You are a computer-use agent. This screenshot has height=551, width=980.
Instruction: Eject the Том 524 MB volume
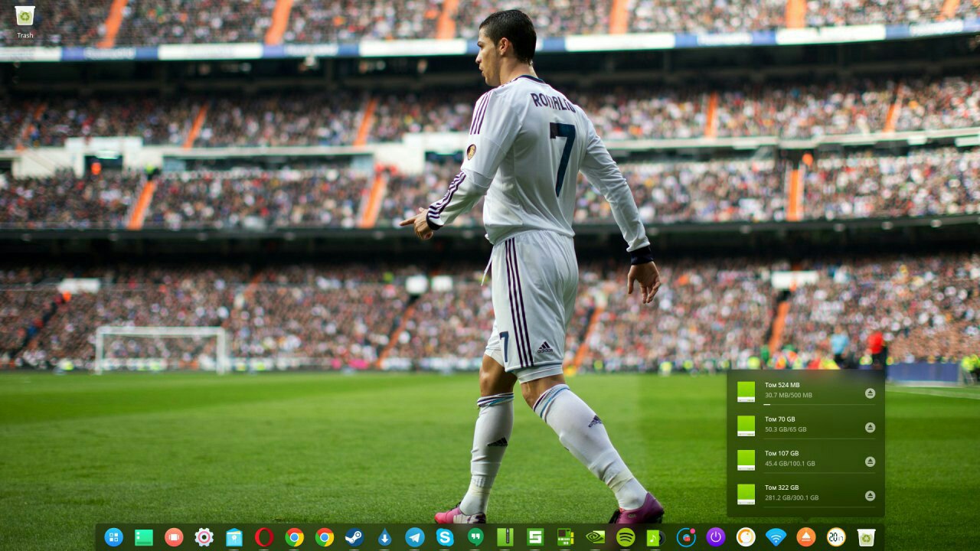870,393
